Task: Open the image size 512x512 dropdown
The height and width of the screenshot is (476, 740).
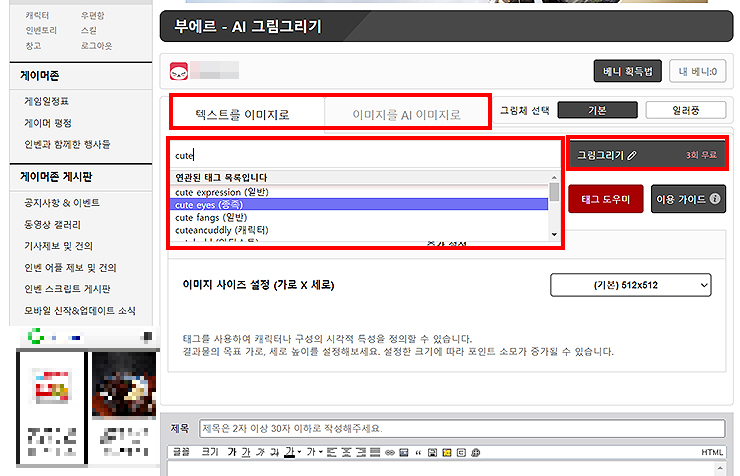Action: (631, 285)
